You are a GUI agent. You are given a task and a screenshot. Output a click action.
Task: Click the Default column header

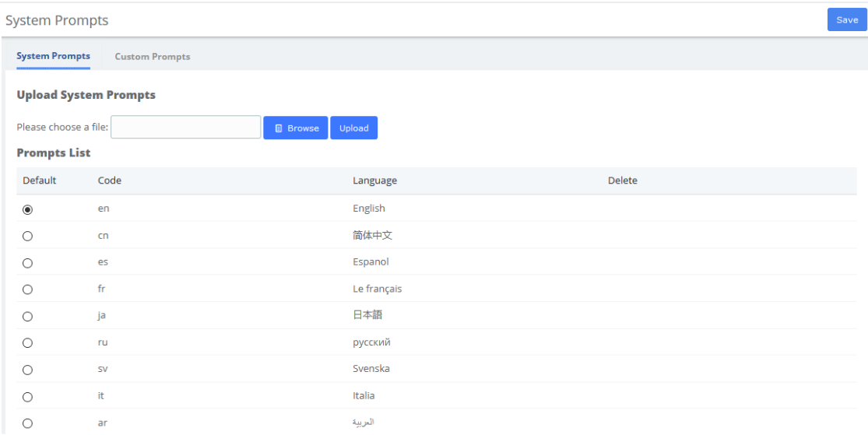click(x=39, y=181)
